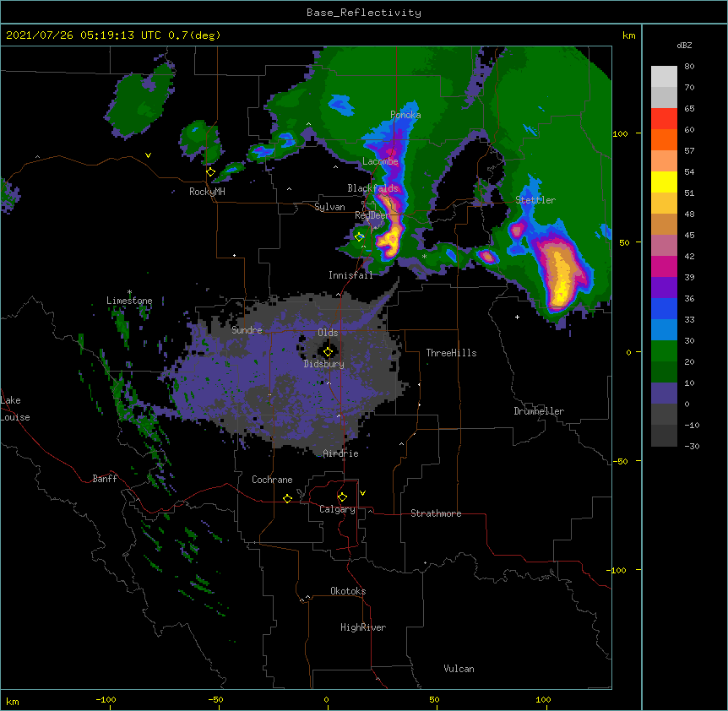This screenshot has height=711, width=728.
Task: Click the ThreeHills town label
Action: (451, 353)
